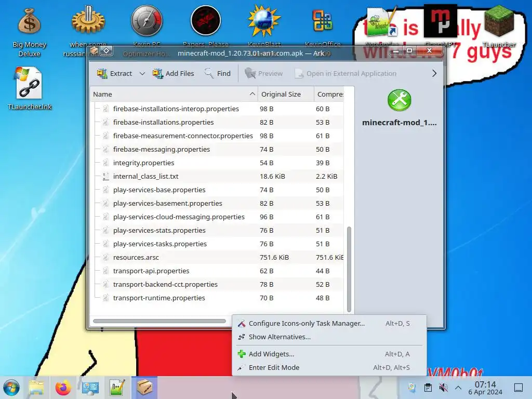
Task: Open the file manager taskbar icon
Action: coord(36,388)
